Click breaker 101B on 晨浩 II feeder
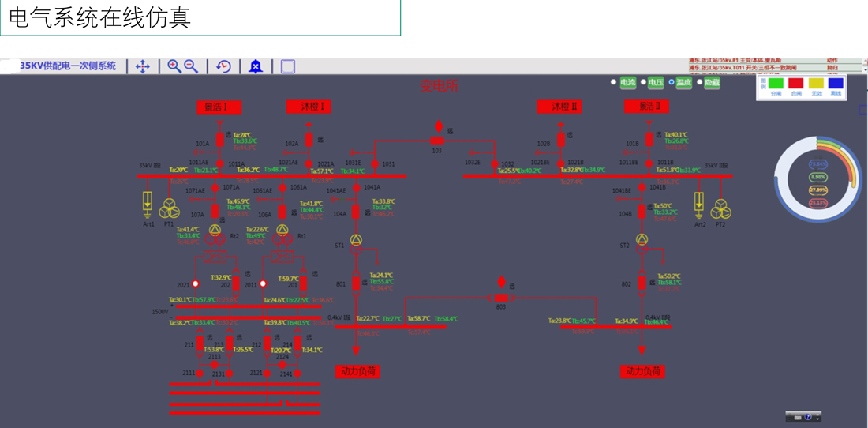The image size is (868, 428). (649, 140)
